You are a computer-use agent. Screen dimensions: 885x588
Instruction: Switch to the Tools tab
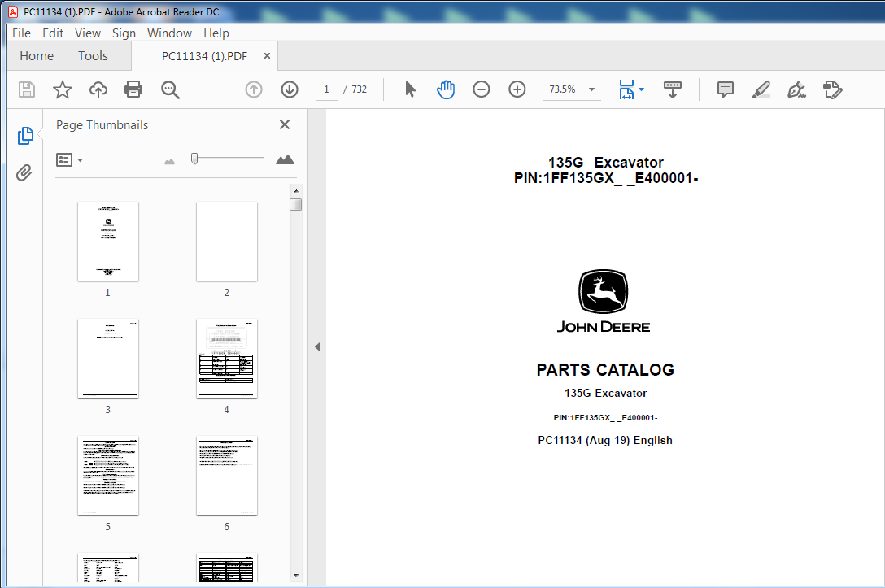pos(93,56)
